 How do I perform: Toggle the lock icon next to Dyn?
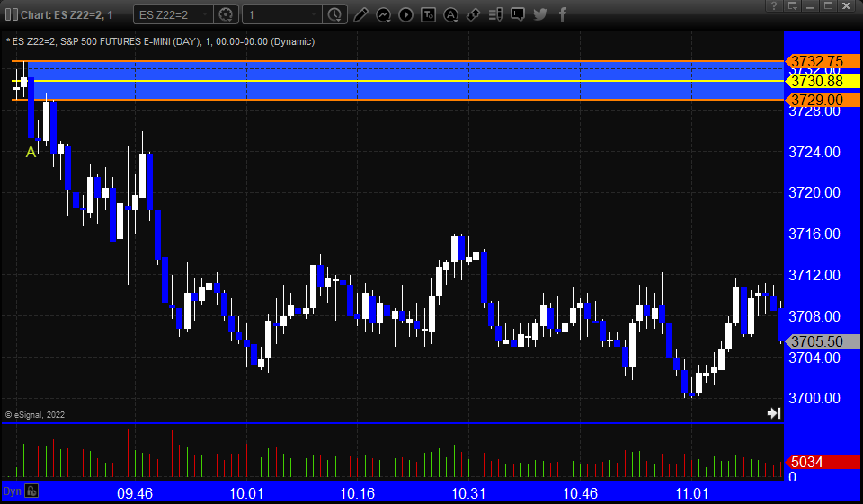[x=31, y=491]
